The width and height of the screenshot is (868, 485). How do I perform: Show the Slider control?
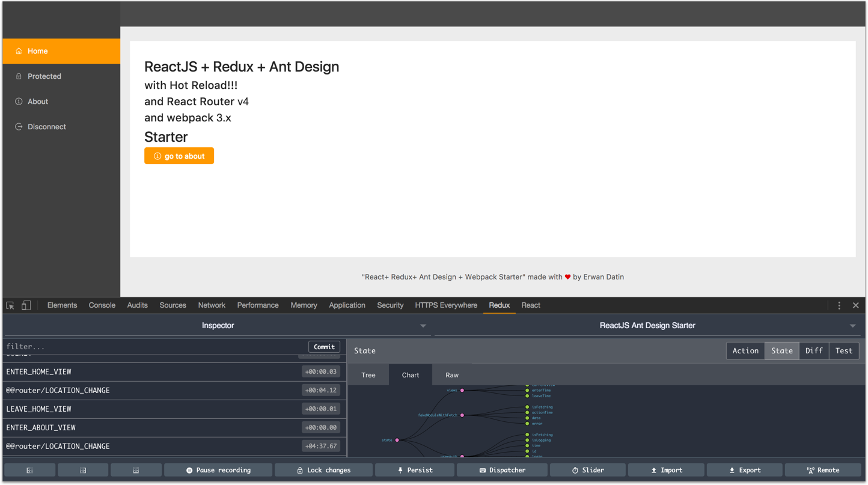pyautogui.click(x=588, y=470)
